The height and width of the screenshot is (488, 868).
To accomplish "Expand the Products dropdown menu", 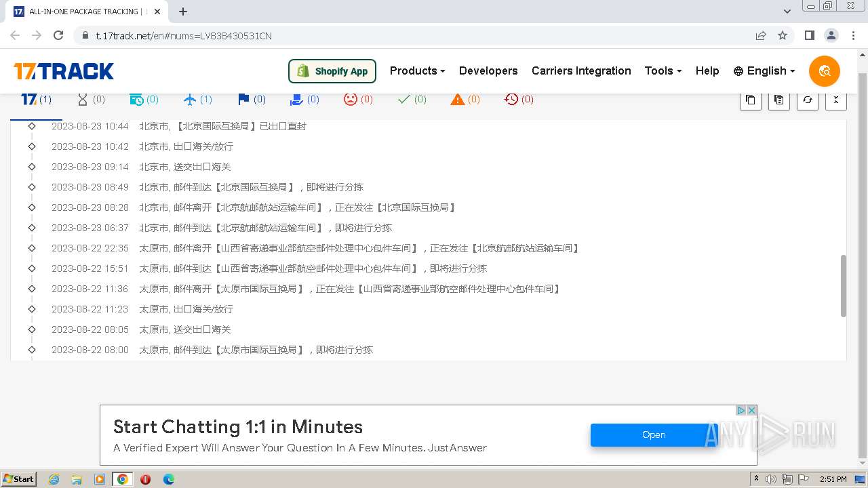I will point(417,70).
